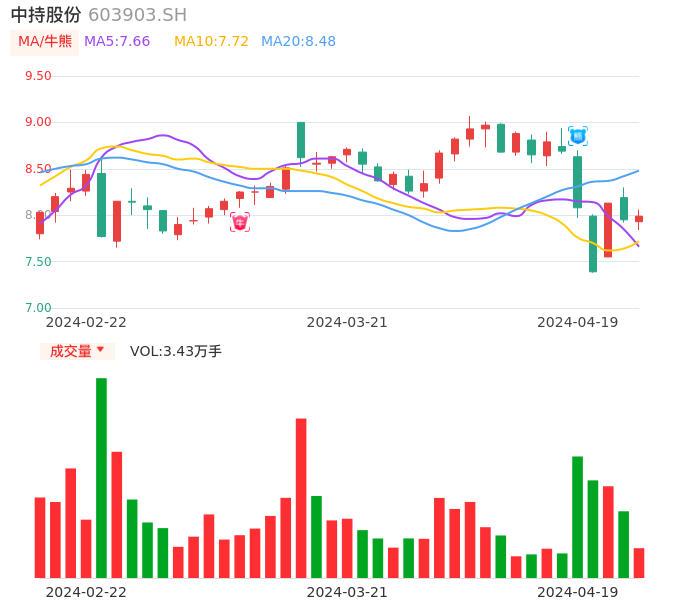Click the VOL:3.43万手 volume readout

pyautogui.click(x=176, y=351)
